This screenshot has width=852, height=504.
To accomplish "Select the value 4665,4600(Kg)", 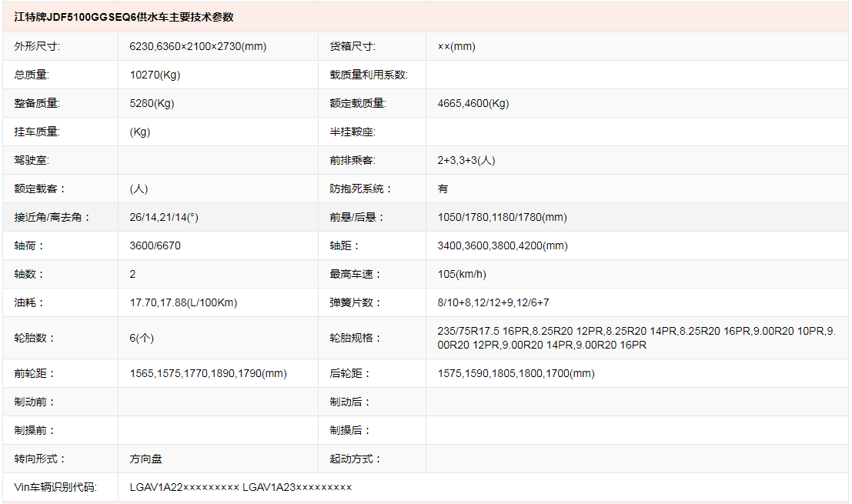I will click(473, 104).
